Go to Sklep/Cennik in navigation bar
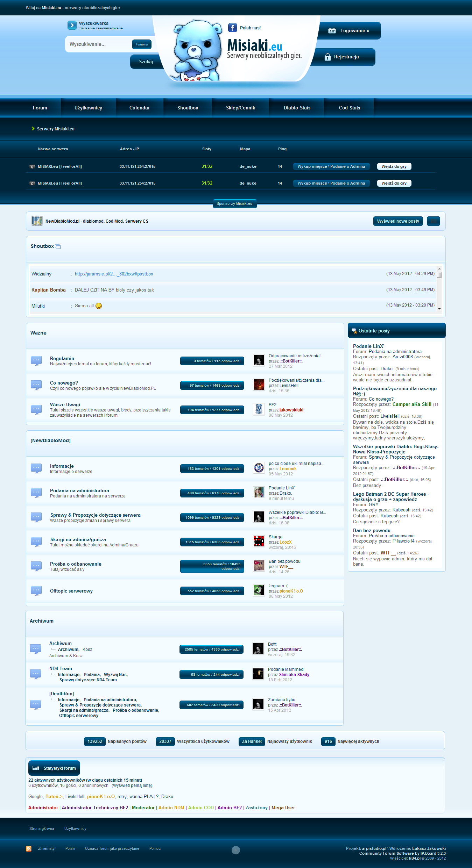 tap(240, 108)
